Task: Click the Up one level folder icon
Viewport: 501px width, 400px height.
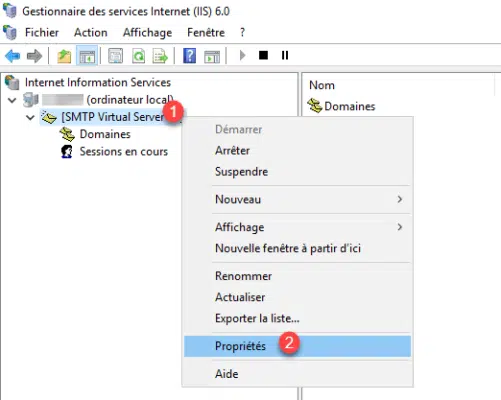Action: [64, 56]
